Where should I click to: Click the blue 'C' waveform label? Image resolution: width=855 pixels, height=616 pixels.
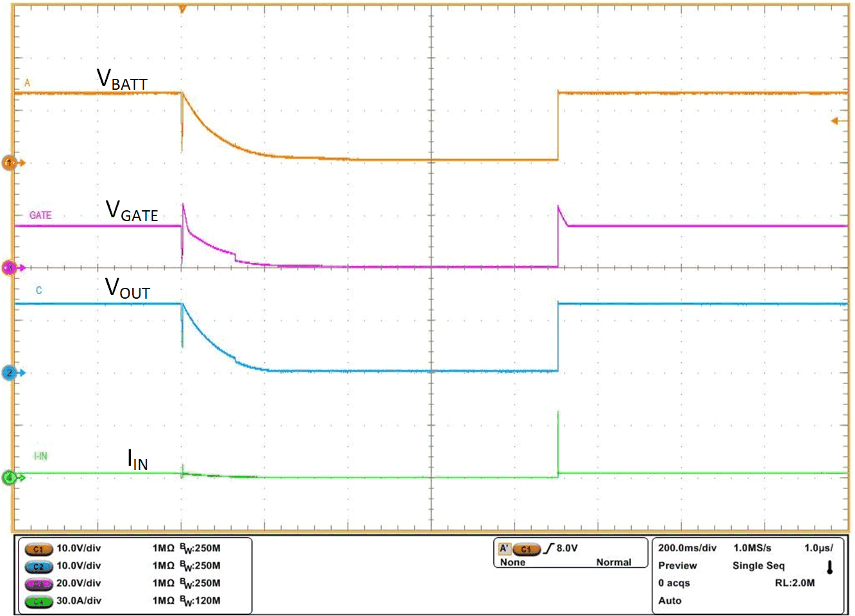38,290
